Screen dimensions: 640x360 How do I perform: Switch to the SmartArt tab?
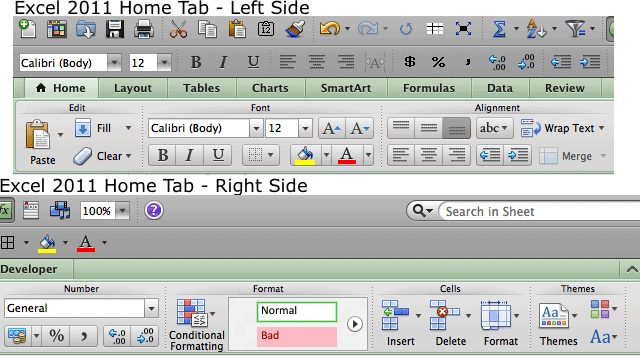346,88
